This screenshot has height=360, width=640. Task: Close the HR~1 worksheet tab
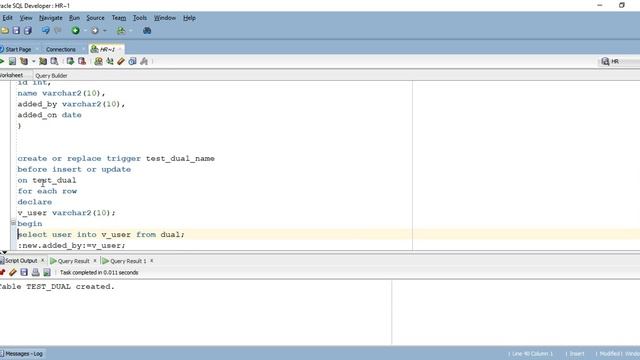[x=120, y=49]
